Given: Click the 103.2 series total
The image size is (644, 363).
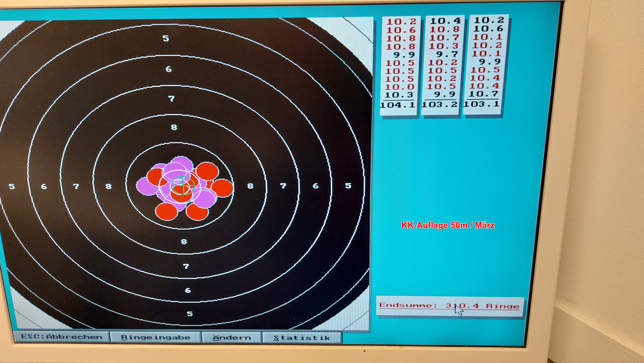Looking at the screenshot, I should tap(440, 104).
